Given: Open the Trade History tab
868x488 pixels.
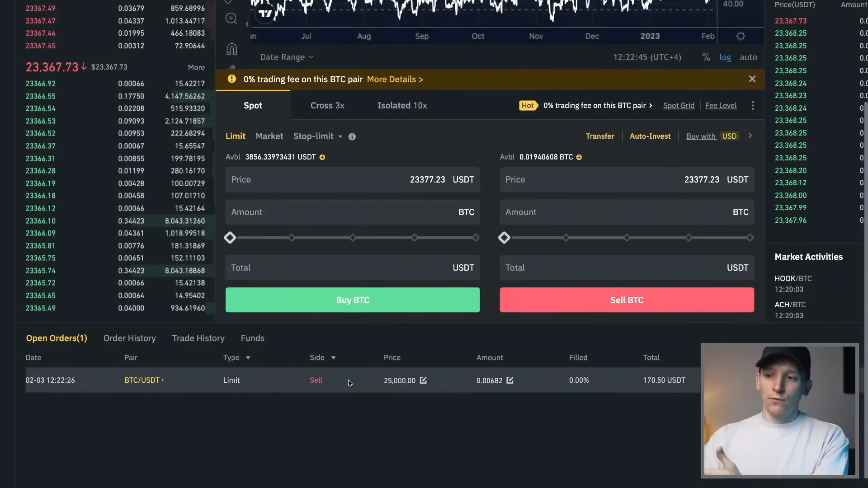Looking at the screenshot, I should point(198,338).
